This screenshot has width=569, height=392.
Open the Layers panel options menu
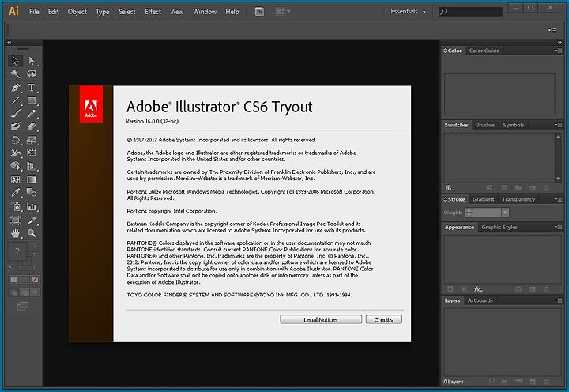tap(558, 300)
